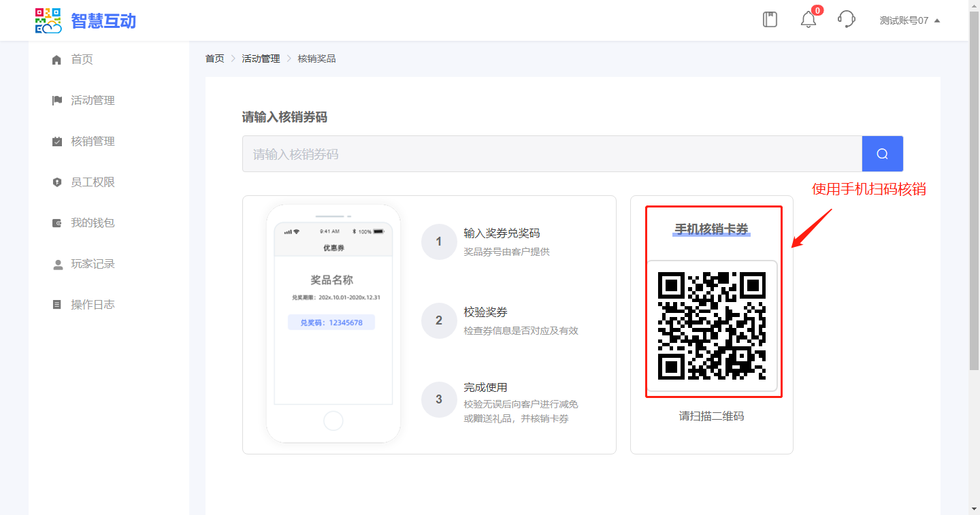Click the customer service headset icon
Viewport: 980px width, 515px height.
846,19
